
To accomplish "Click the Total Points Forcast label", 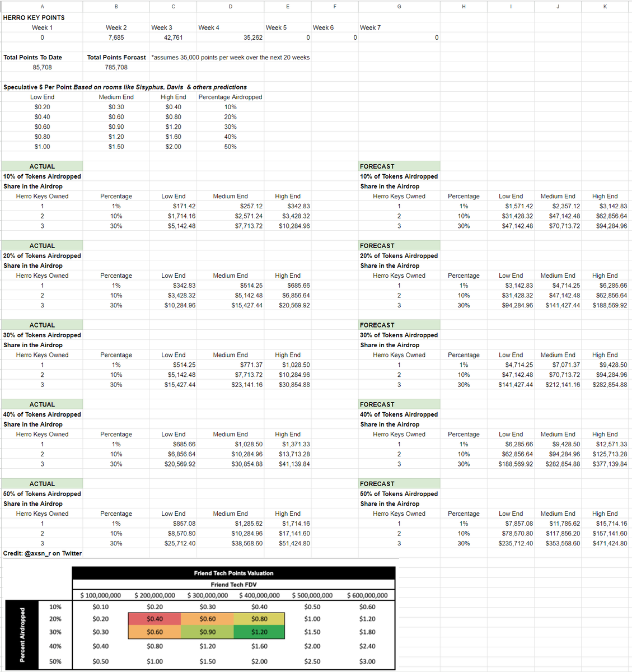I will (116, 57).
